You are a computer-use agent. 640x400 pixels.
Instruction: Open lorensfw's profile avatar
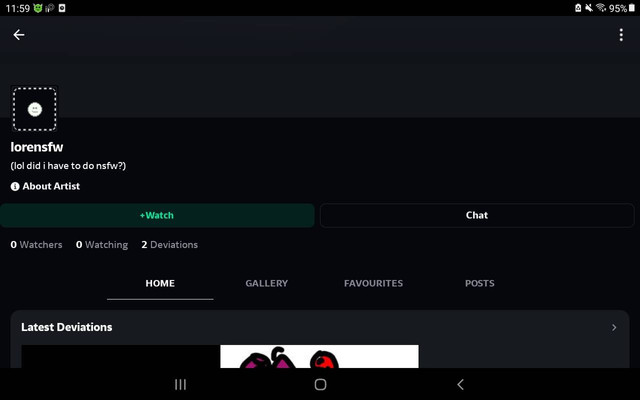35,109
